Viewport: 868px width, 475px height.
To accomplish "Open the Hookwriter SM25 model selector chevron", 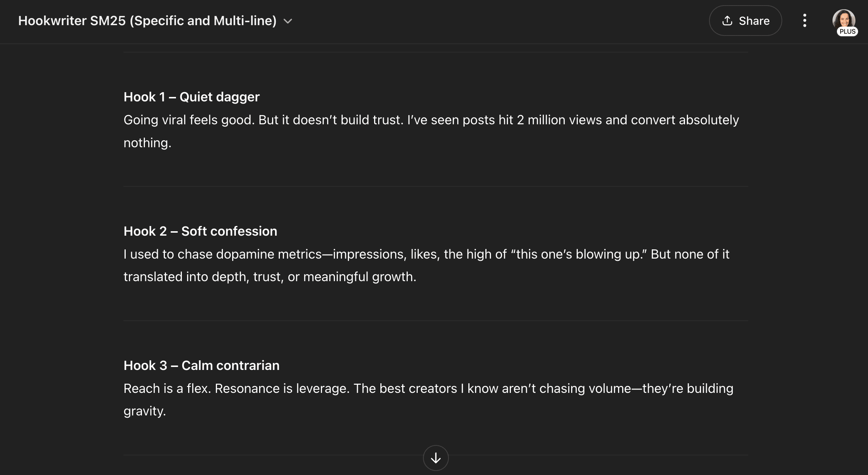I will (x=288, y=21).
